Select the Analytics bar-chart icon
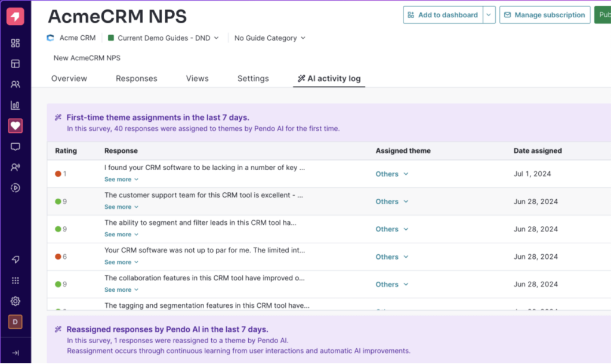 (x=15, y=104)
